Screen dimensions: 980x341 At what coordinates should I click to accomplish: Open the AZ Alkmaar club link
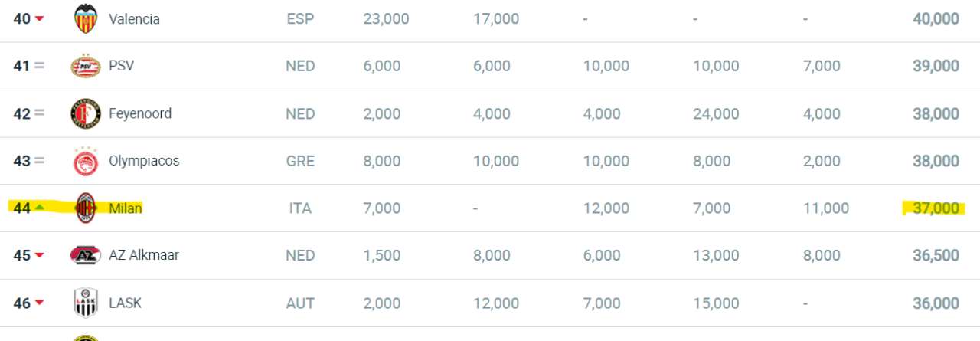click(x=144, y=255)
